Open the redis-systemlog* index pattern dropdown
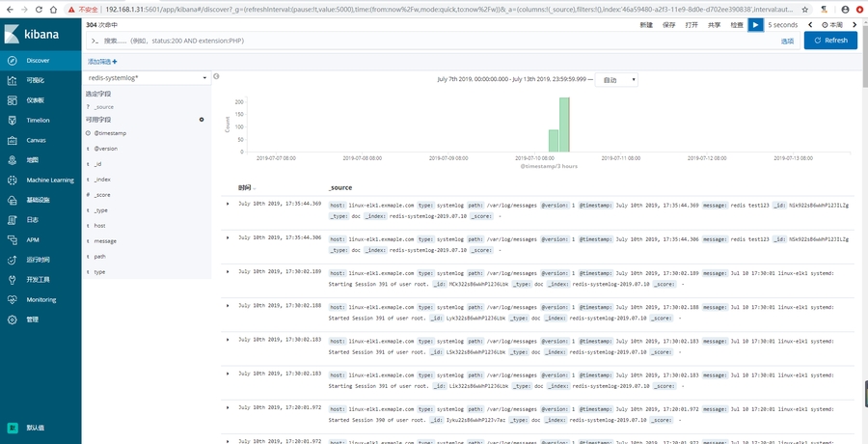Viewport: 868px width, 444px height. tap(149, 77)
